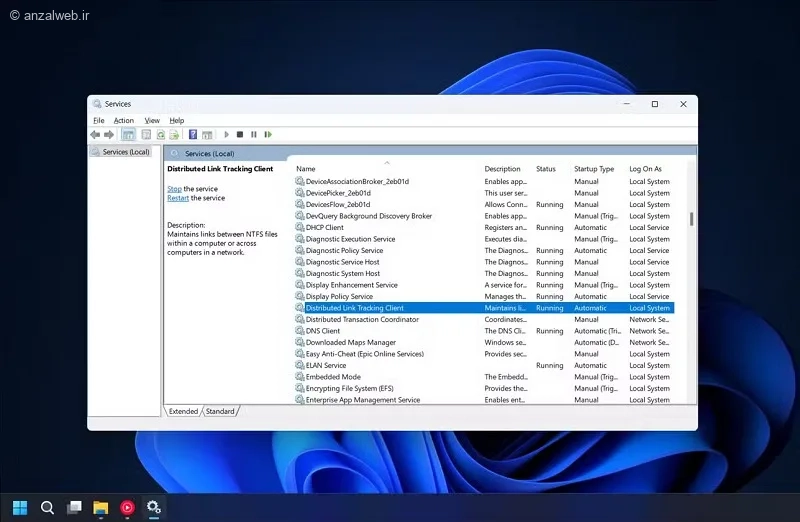The image size is (800, 522).
Task: Sort by the Status column header
Action: (x=545, y=169)
